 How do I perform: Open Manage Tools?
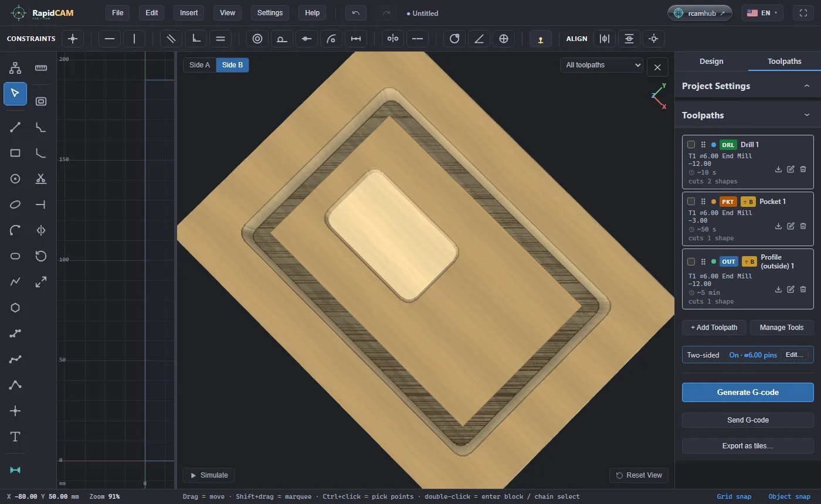tap(782, 328)
